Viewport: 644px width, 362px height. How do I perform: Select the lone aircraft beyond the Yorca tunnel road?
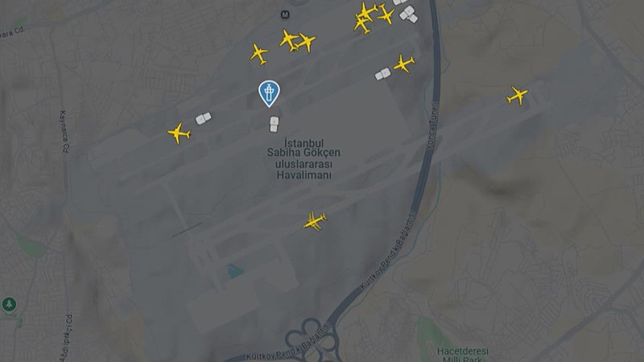(517, 96)
